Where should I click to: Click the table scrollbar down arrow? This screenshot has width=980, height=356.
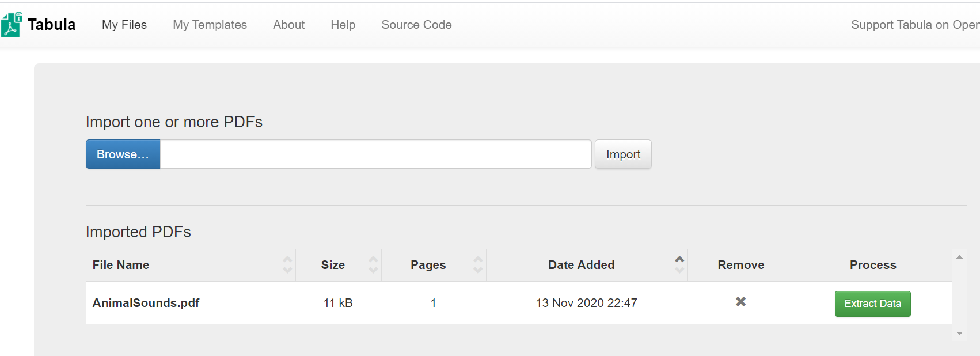pos(959,334)
